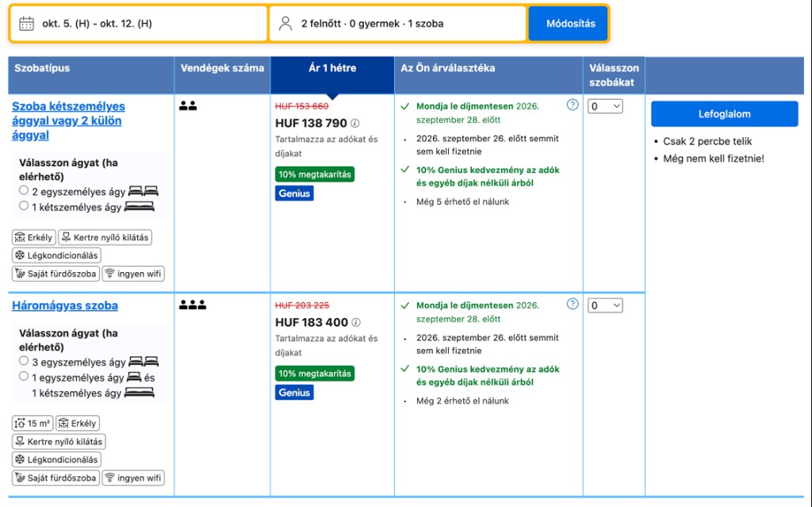
Task: Click price HUF 183 400
Action: coord(311,322)
